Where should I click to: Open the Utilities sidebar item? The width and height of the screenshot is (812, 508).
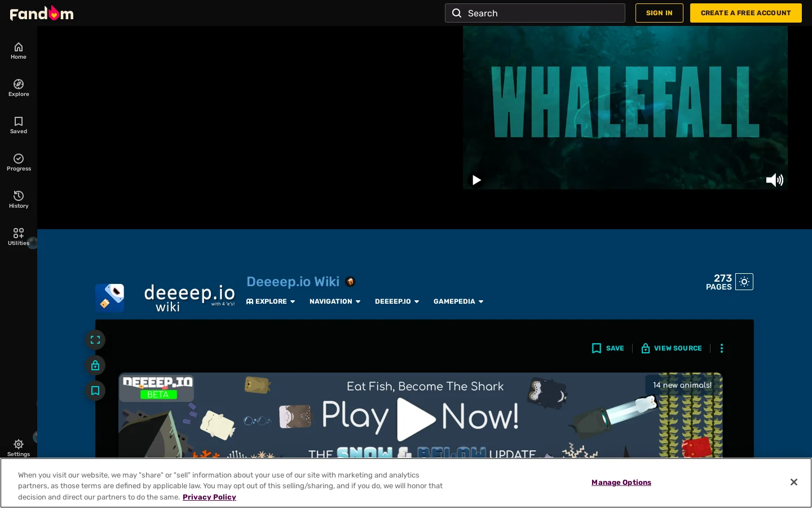pyautogui.click(x=19, y=237)
